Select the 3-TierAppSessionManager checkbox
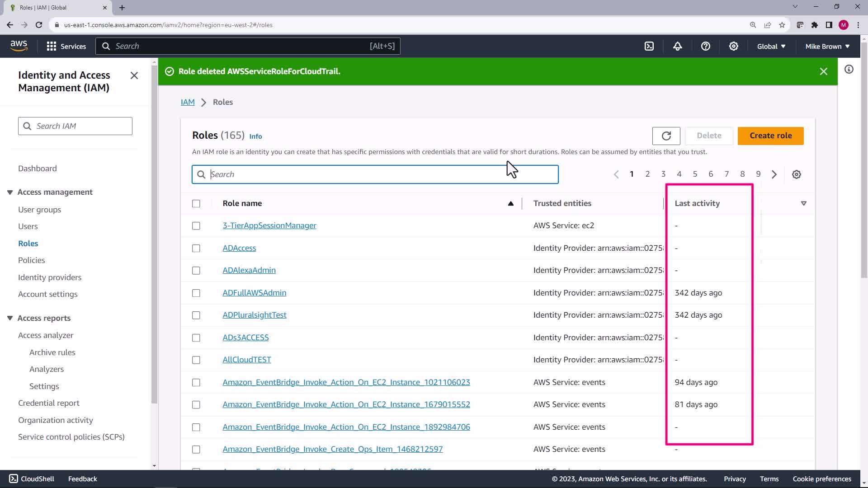 pos(196,225)
